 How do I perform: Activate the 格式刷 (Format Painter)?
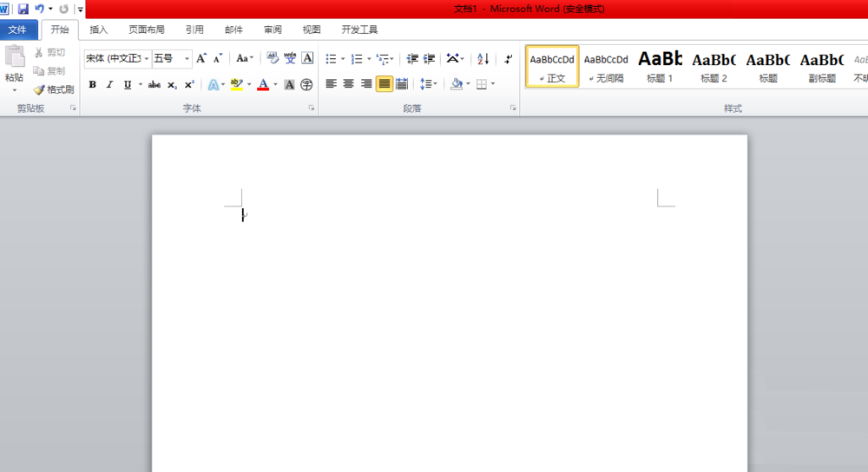click(x=54, y=89)
